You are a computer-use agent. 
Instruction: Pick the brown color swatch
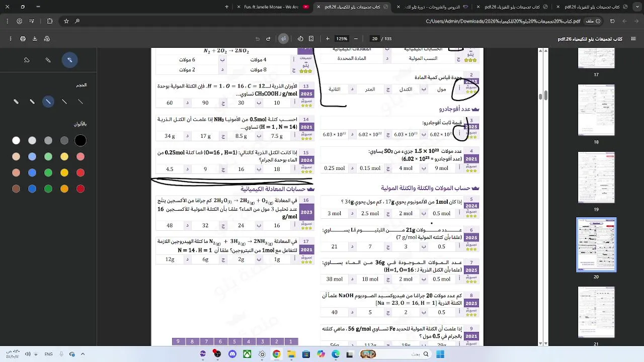point(16,189)
